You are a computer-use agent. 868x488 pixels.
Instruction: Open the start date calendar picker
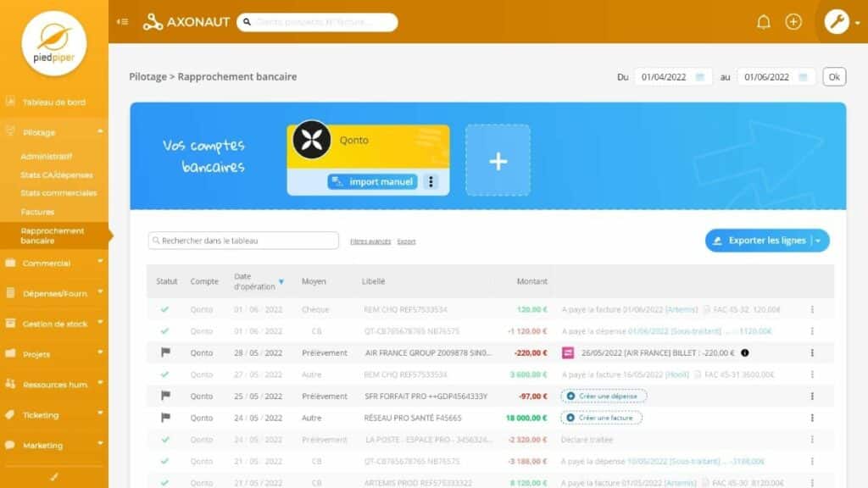[699, 77]
